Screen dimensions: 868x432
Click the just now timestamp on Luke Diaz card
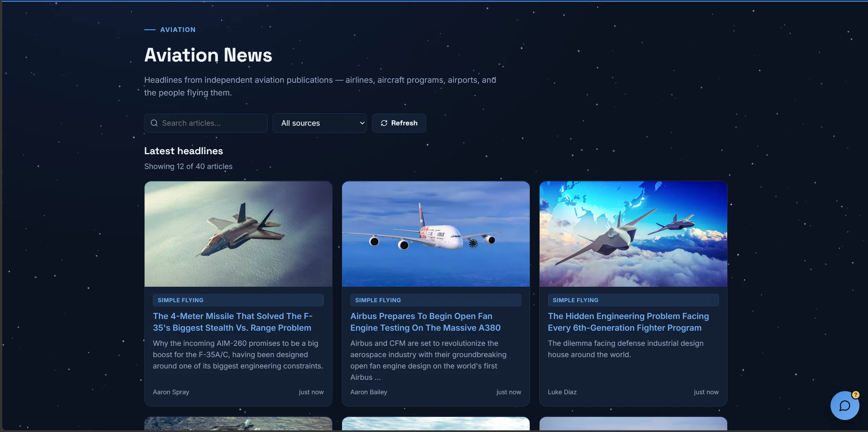click(706, 392)
